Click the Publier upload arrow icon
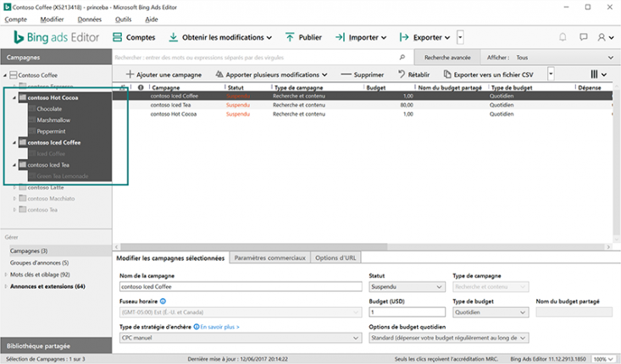The image size is (621, 364). (x=290, y=37)
